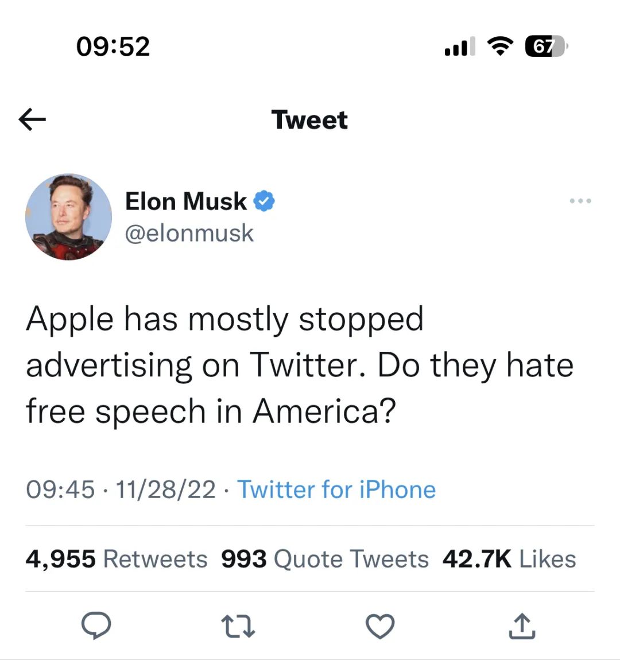Open the three-dot more options menu
Image resolution: width=620 pixels, height=672 pixels.
(x=580, y=201)
